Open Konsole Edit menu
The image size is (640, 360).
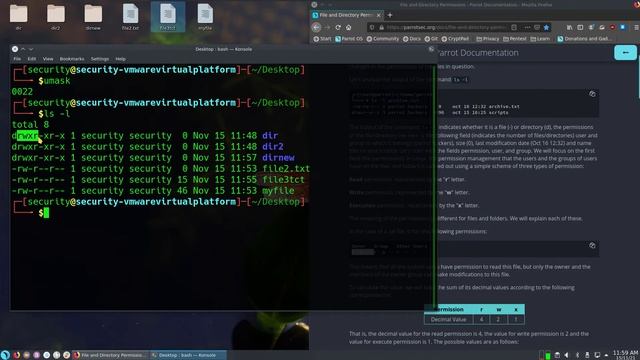pos(31,59)
